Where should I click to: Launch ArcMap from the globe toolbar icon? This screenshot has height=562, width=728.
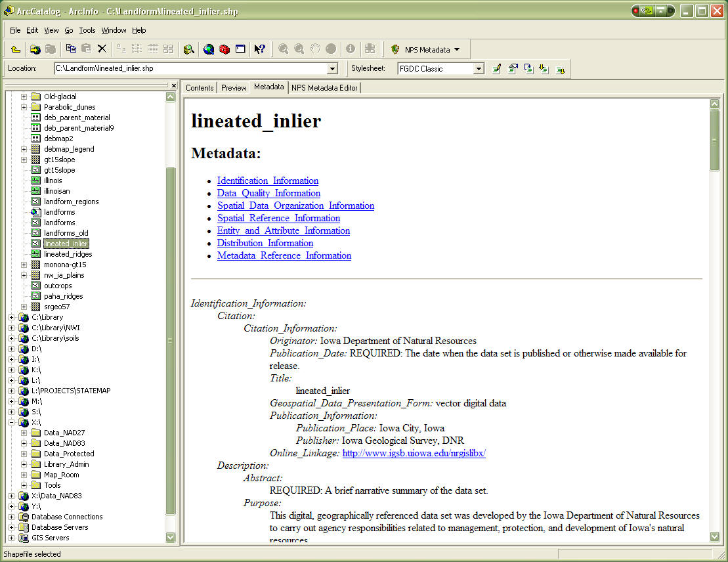point(209,49)
